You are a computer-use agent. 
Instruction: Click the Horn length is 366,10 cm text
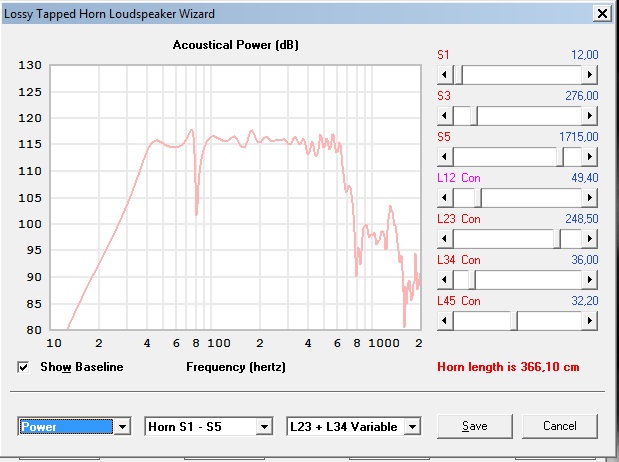[508, 367]
